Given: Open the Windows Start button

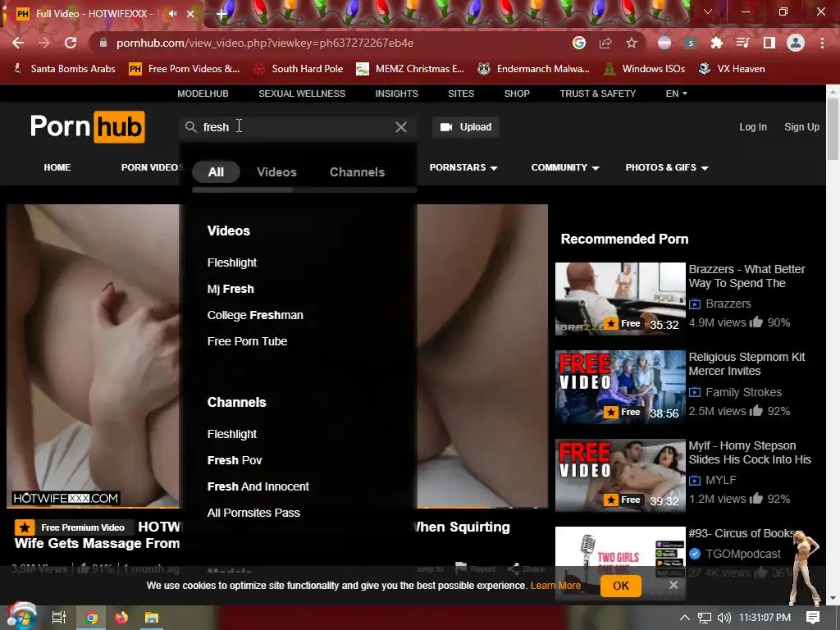Looking at the screenshot, I should (x=21, y=617).
